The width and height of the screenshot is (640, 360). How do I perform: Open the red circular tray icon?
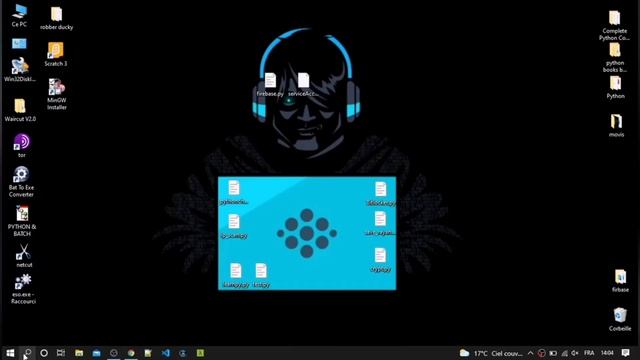[542, 353]
